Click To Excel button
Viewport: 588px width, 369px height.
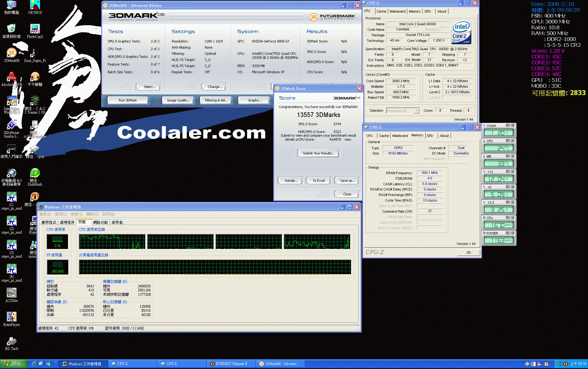(x=318, y=181)
